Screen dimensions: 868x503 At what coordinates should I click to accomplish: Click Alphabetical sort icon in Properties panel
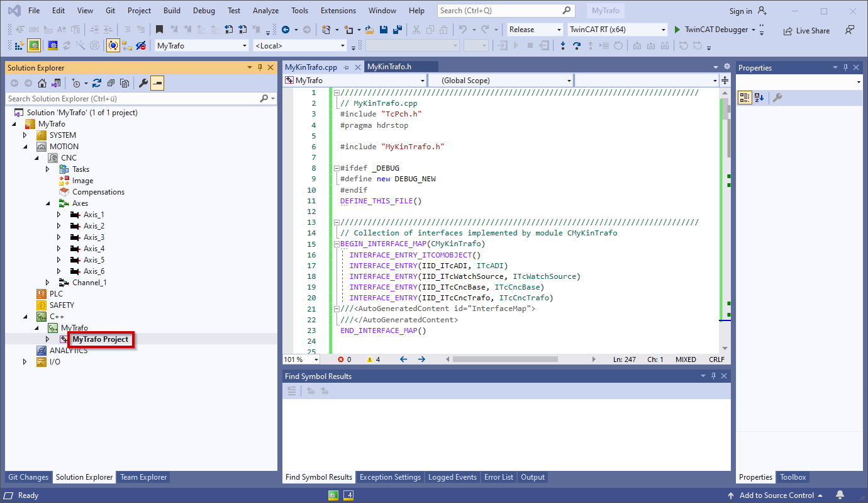[759, 98]
